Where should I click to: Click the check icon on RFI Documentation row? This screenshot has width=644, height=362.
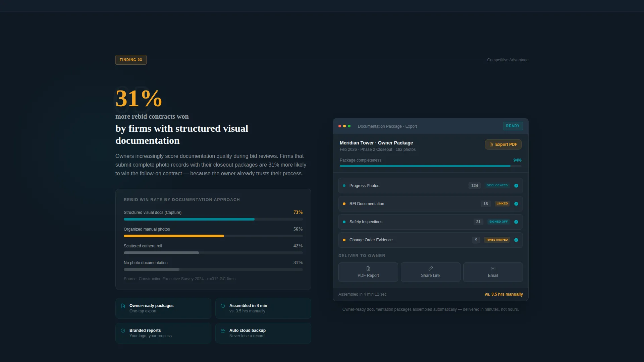click(x=516, y=204)
